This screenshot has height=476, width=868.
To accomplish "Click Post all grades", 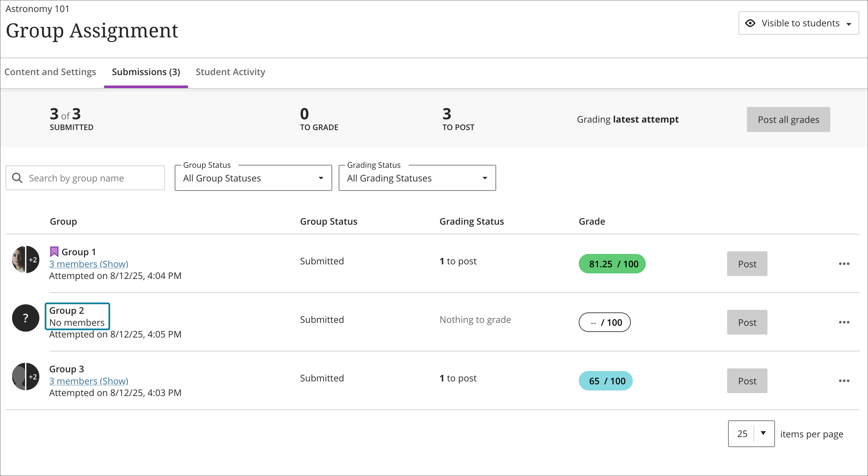I will (788, 119).
